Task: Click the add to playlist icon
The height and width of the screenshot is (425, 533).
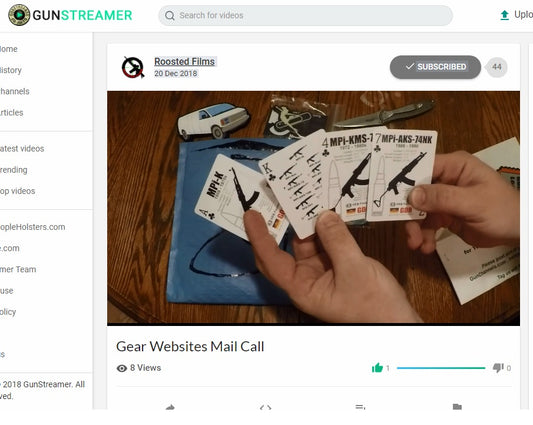Action: click(360, 407)
